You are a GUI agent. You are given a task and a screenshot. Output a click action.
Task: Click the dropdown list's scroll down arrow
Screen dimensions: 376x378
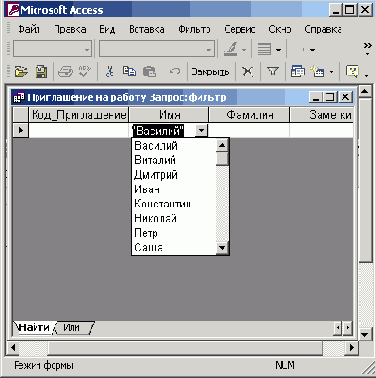coord(222,247)
